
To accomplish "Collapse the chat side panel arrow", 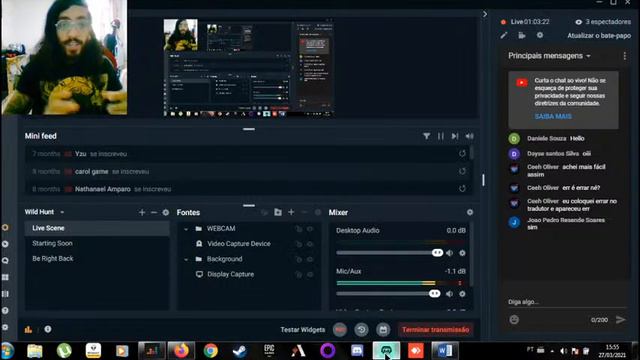I will (484, 14).
